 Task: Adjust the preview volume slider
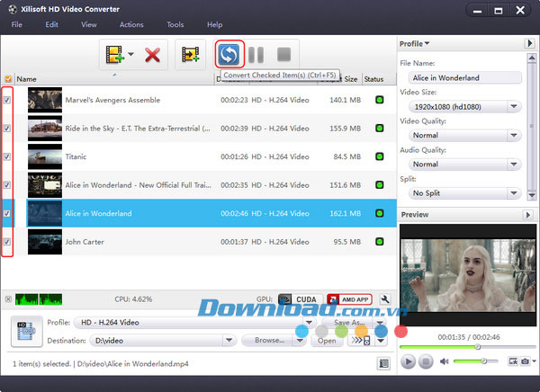tap(475, 361)
